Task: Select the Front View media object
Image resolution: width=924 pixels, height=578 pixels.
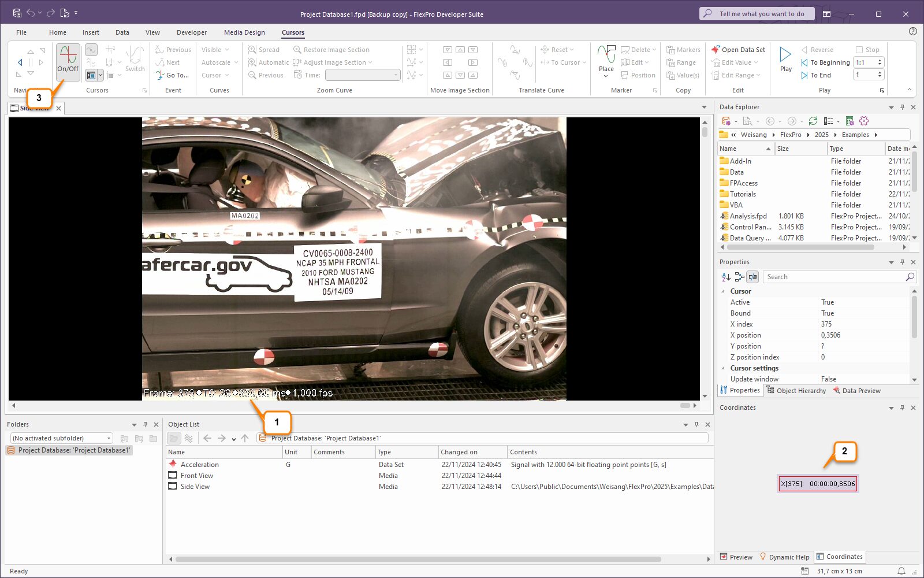Action: tap(196, 476)
